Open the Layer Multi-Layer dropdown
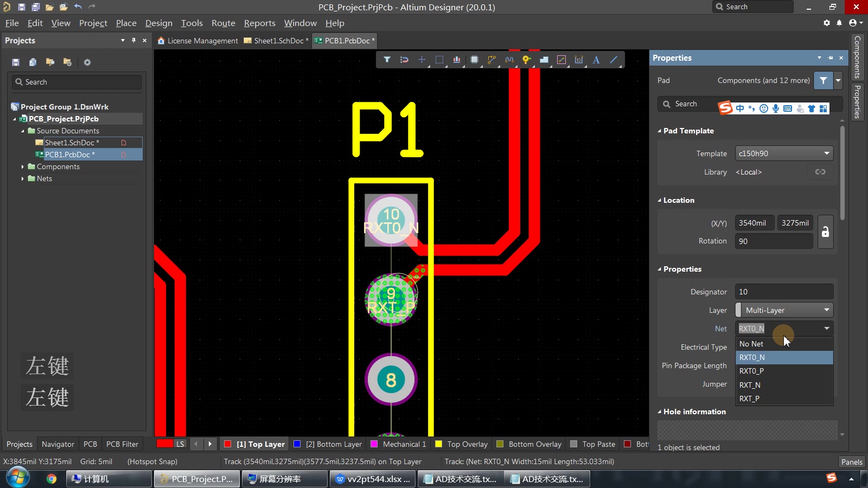Screen dimensions: 868x488 pyautogui.click(x=784, y=310)
